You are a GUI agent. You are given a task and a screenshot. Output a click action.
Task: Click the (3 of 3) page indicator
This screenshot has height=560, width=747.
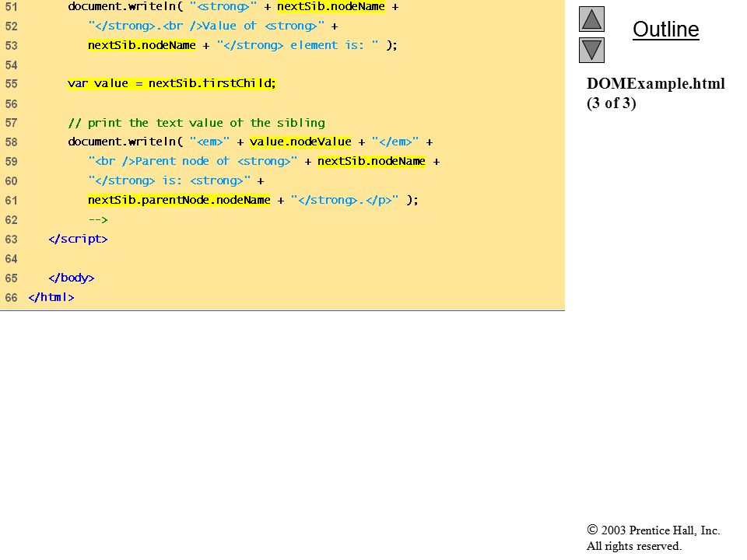(612, 103)
